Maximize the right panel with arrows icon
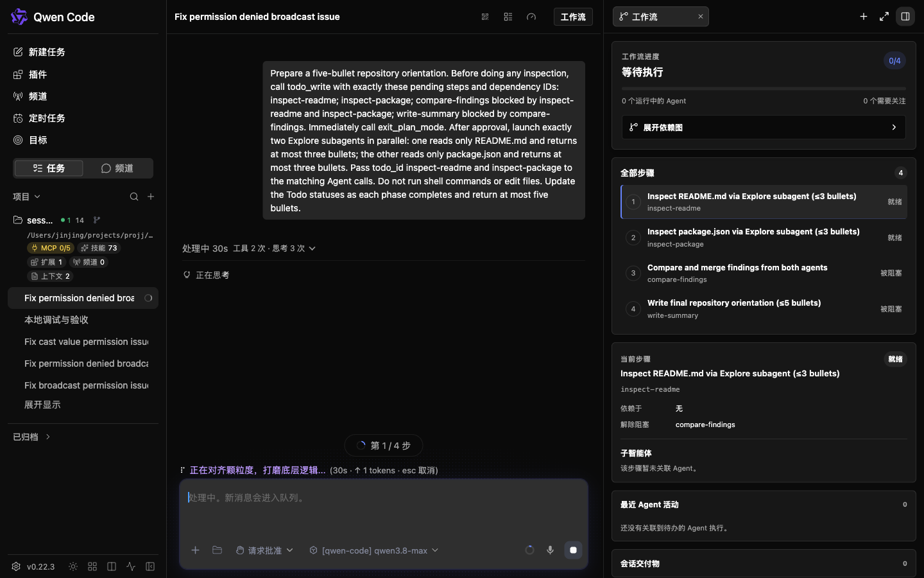 tap(884, 17)
